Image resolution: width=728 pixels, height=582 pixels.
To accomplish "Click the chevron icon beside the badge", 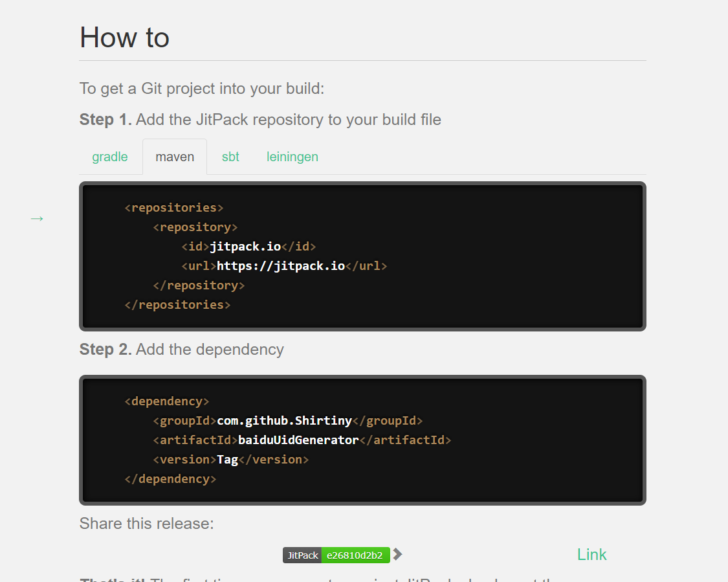I will click(x=397, y=555).
